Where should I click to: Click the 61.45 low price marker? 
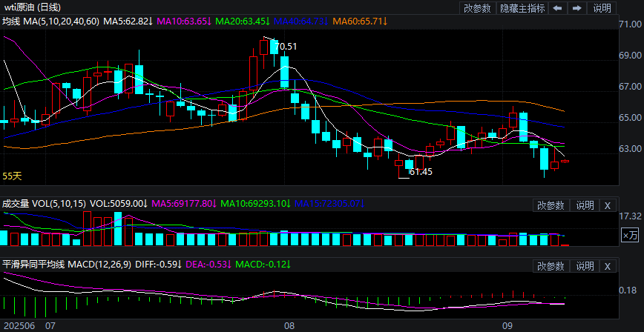click(x=421, y=172)
